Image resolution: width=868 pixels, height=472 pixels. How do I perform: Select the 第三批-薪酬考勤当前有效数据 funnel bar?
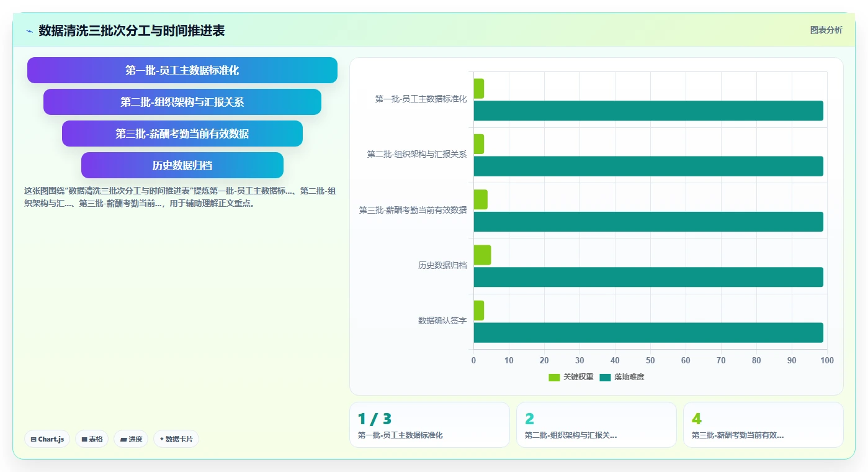pos(182,134)
